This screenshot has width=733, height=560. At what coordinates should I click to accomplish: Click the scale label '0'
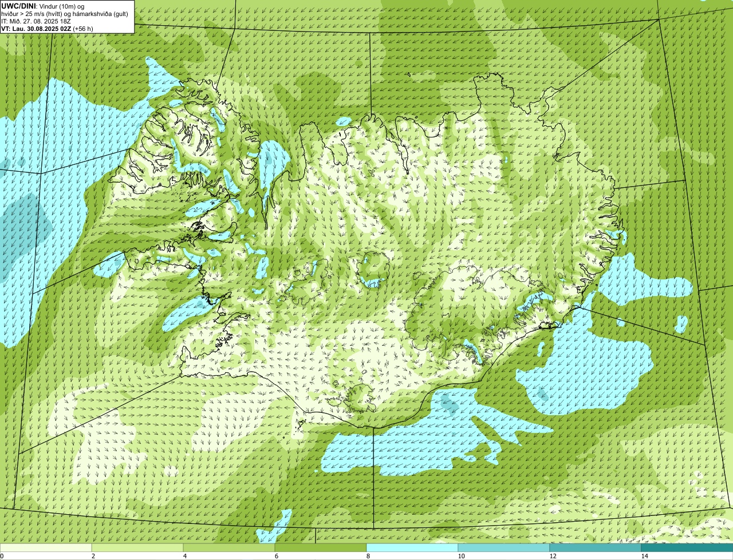coord(2,556)
